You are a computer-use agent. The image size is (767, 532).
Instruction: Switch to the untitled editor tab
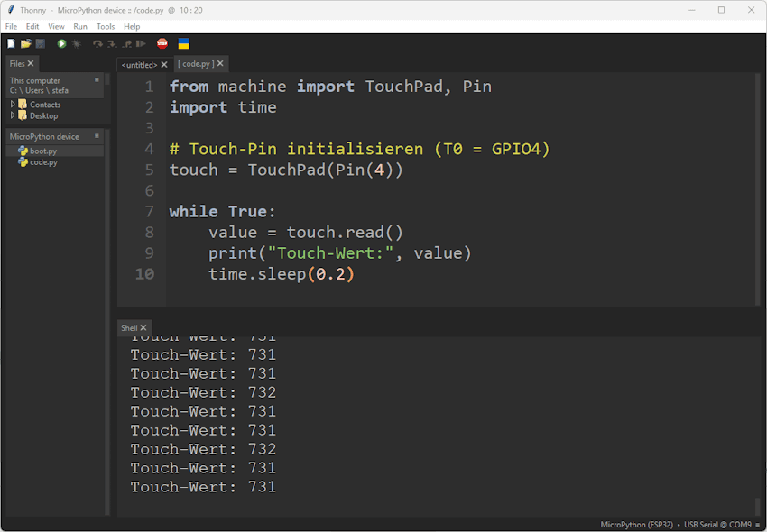140,64
